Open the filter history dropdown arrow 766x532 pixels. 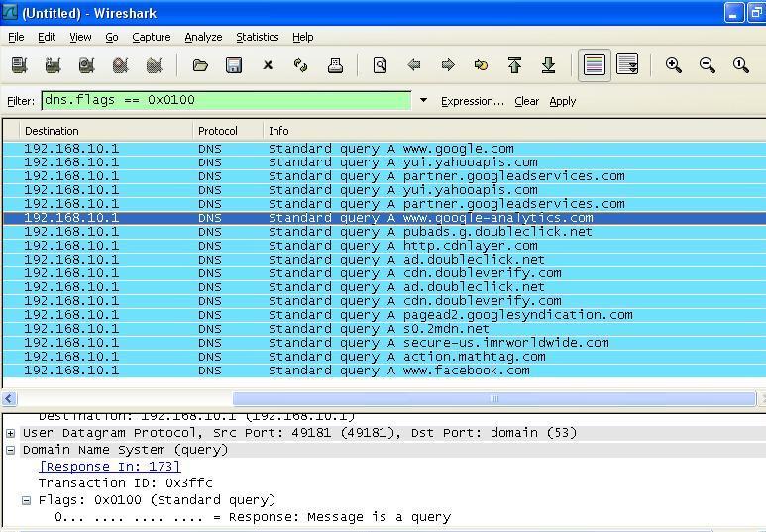pos(423,100)
